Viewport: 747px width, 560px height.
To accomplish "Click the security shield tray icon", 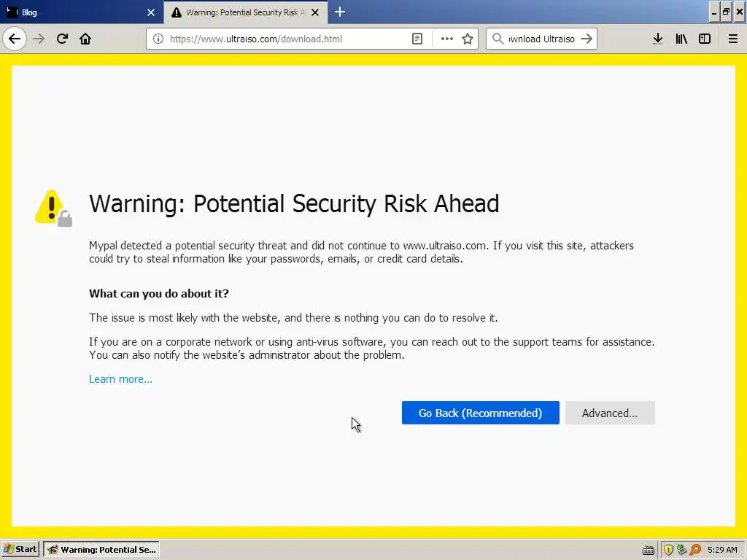I will 668,550.
